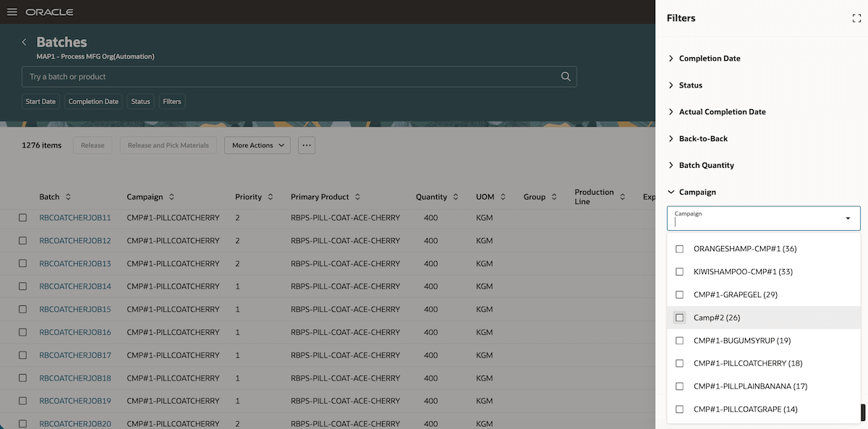The height and width of the screenshot is (429, 868).
Task: Open batch link RBCOATCHERJOB15
Action: 75,310
